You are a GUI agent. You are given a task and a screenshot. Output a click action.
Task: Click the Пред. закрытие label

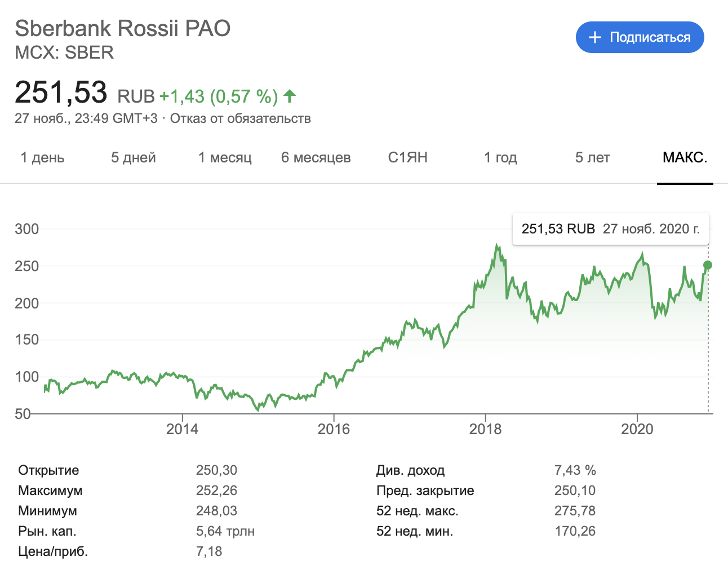click(425, 491)
